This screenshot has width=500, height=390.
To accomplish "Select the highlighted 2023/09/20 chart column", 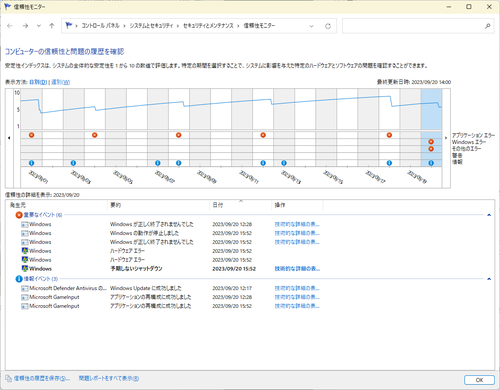I will pos(431,109).
